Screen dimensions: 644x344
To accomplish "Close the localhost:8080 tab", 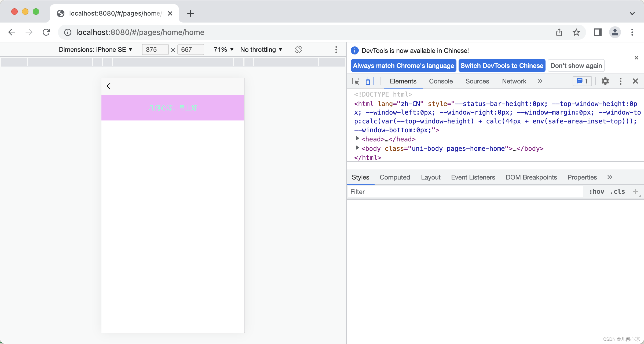I will point(170,13).
